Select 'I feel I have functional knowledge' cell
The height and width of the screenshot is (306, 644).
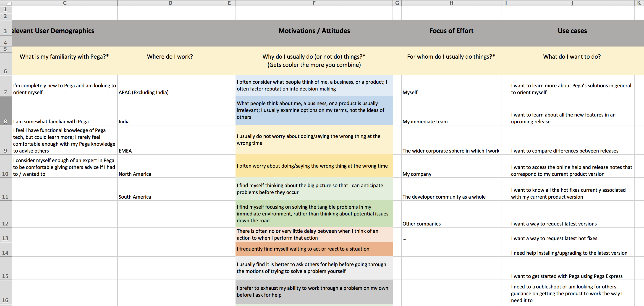pyautogui.click(x=65, y=140)
